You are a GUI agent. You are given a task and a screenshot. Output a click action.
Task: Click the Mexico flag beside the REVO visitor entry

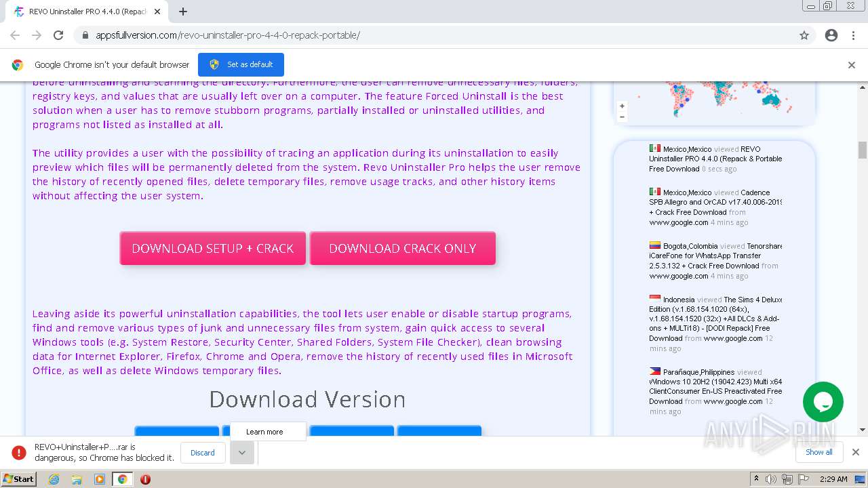click(x=655, y=148)
